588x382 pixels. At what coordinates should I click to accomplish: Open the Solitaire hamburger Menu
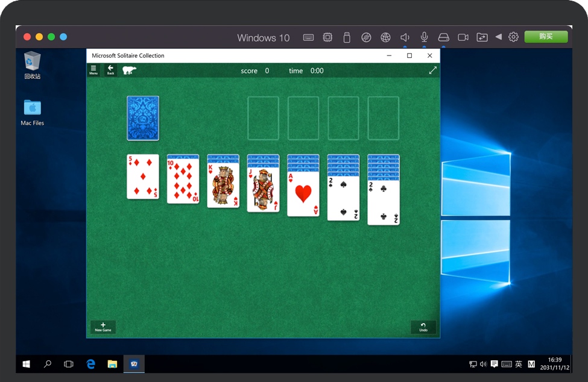(93, 70)
